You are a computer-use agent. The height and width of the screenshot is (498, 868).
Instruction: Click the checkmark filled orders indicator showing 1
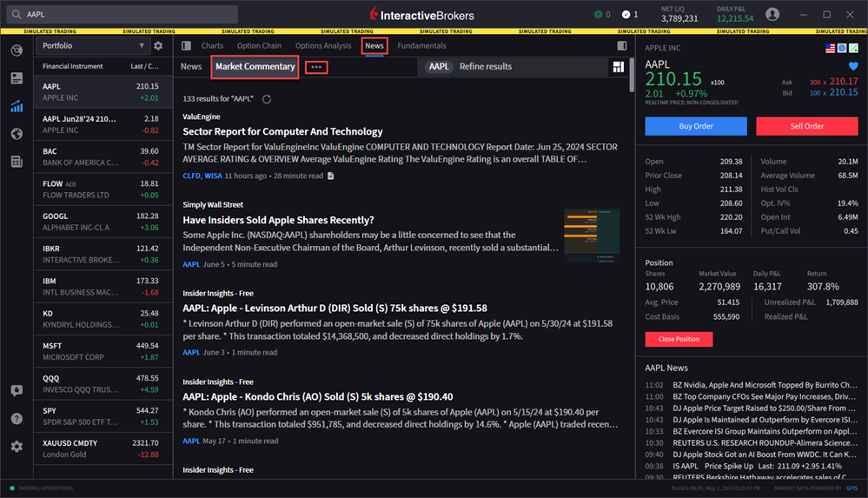click(630, 15)
